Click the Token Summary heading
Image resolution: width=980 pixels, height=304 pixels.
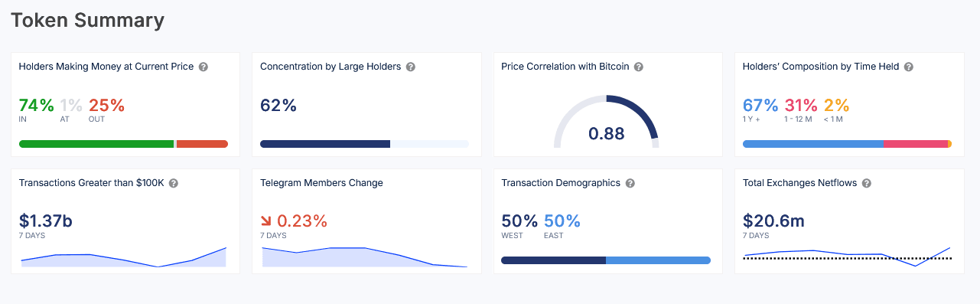tap(87, 20)
